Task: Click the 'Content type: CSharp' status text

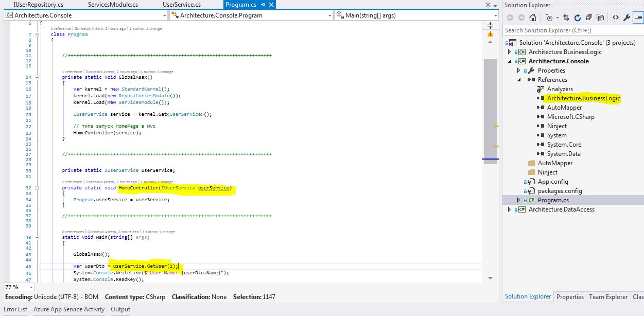Action: 135,297
